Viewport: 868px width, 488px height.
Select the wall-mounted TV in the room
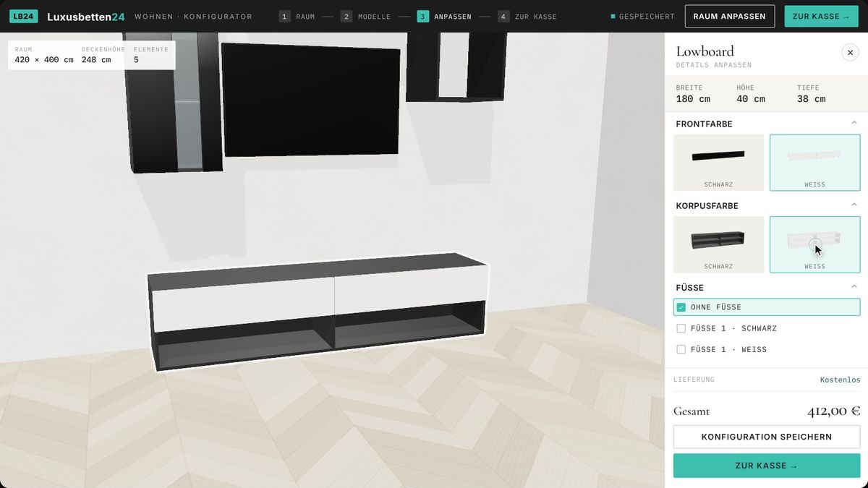(311, 99)
